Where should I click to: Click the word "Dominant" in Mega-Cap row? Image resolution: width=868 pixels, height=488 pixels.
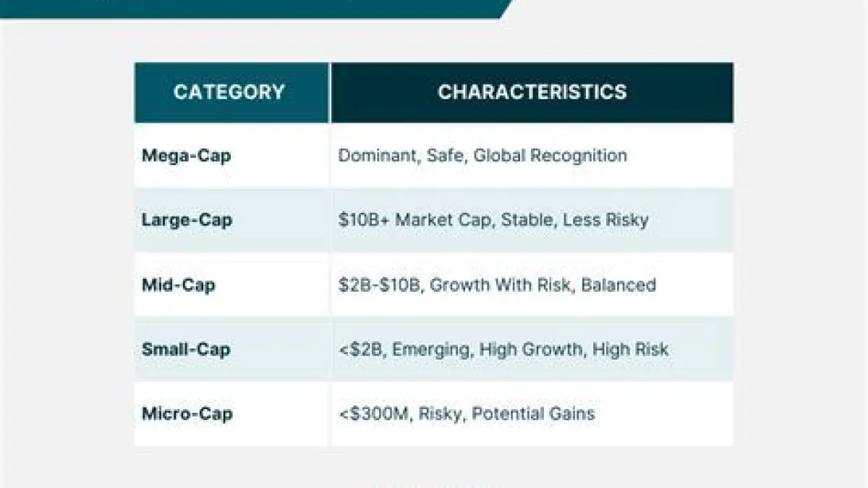click(x=374, y=156)
